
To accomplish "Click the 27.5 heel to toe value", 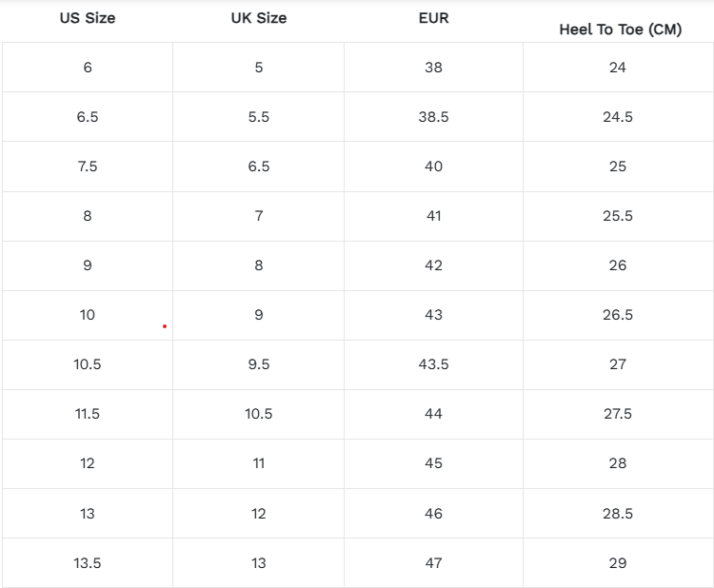I will (x=618, y=414).
